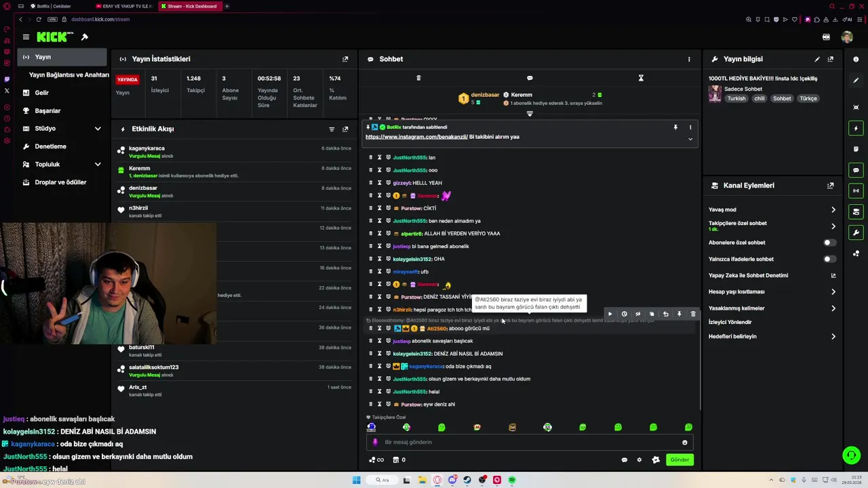Click the wrench icon in right sidebar
868x488 pixels.
(856, 232)
